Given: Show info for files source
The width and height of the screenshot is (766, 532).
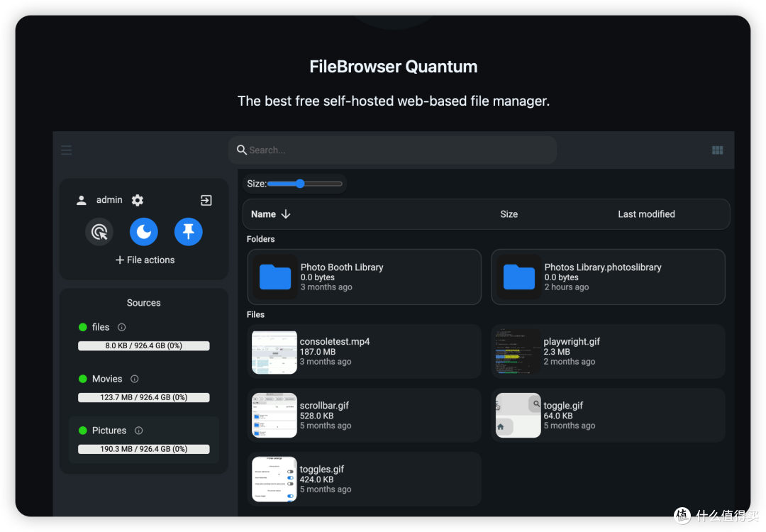Looking at the screenshot, I should [x=122, y=327].
